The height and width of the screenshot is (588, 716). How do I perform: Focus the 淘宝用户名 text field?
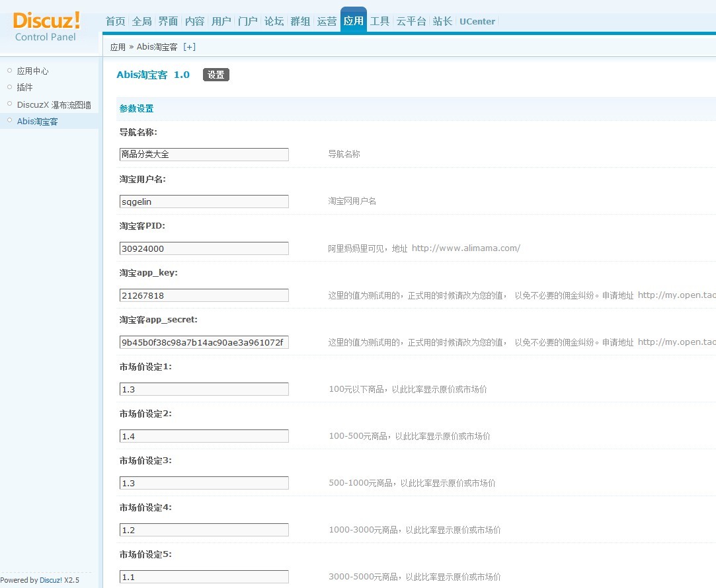coord(204,202)
